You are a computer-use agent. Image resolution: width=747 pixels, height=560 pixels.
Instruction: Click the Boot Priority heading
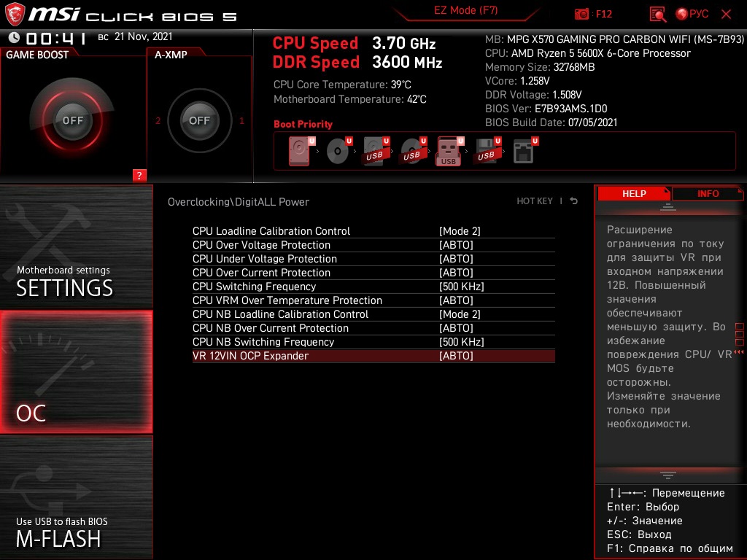303,124
